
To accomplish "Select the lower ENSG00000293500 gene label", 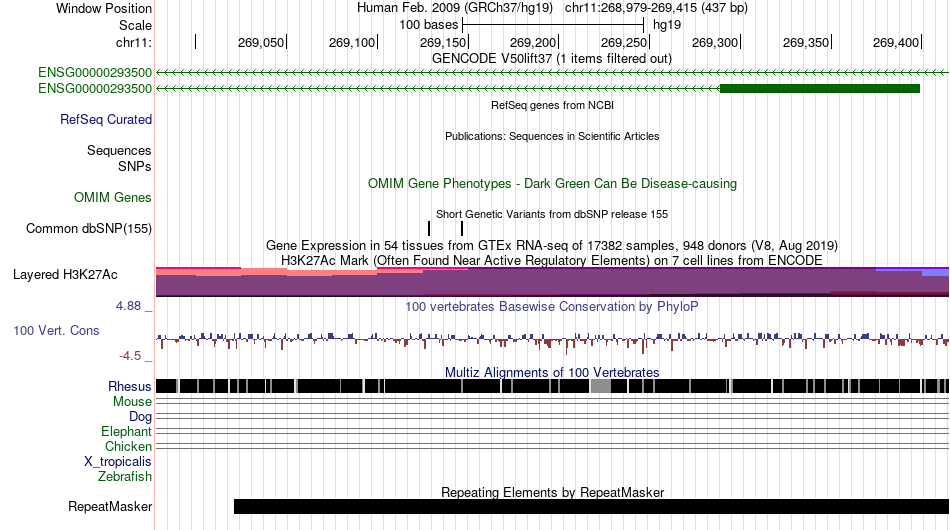I will click(x=95, y=88).
